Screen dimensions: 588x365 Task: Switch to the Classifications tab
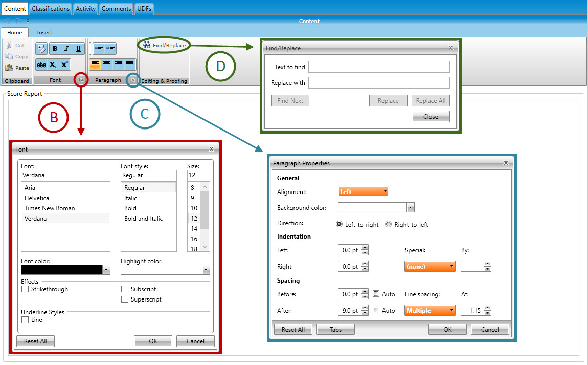pyautogui.click(x=51, y=9)
